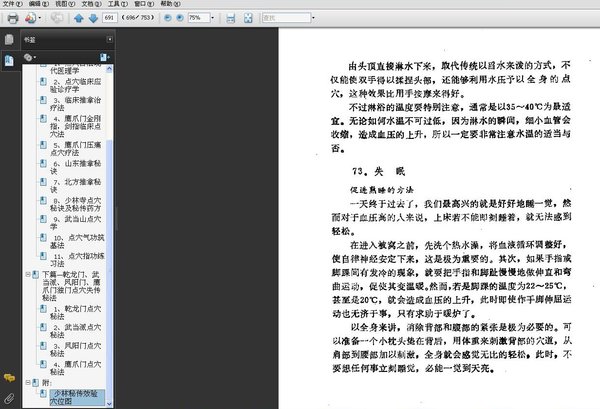Click the heading 73、失 眠 in document

coord(378,171)
